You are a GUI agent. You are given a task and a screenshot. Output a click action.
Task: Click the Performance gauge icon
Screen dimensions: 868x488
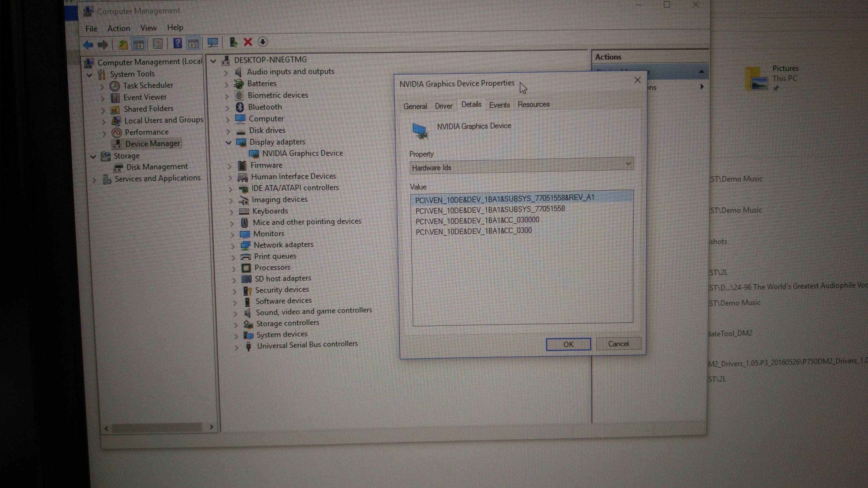[x=117, y=133]
